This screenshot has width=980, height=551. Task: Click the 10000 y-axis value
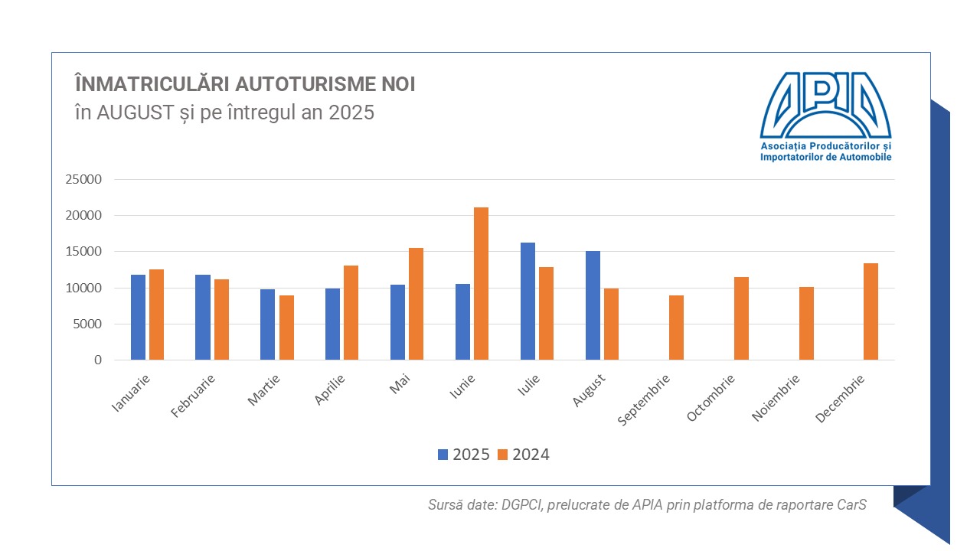pyautogui.click(x=86, y=288)
